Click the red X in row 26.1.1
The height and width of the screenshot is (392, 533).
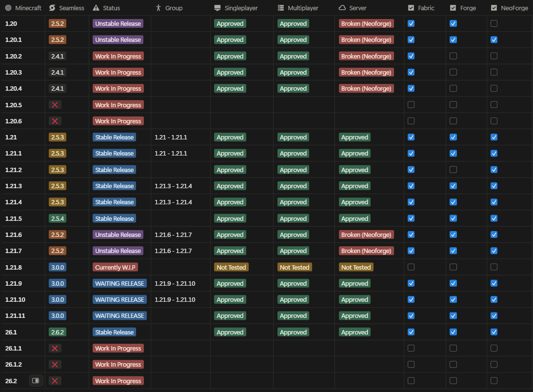coord(55,348)
